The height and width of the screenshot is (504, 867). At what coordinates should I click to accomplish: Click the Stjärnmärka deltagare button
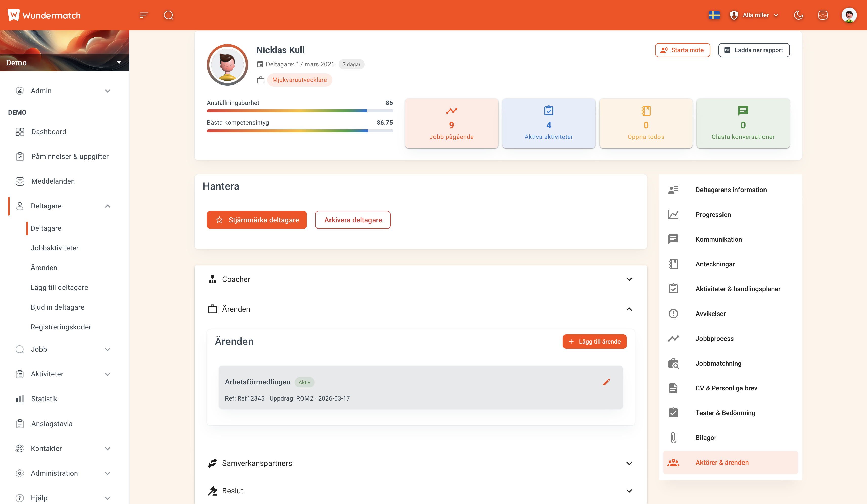(257, 220)
